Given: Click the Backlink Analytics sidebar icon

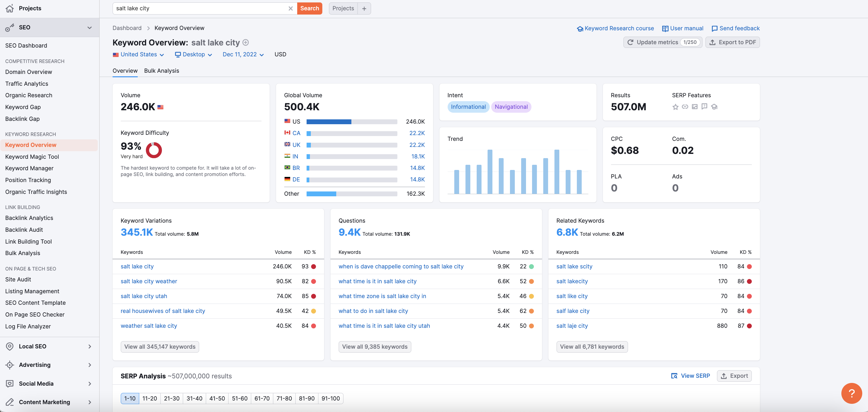Looking at the screenshot, I should 29,218.
